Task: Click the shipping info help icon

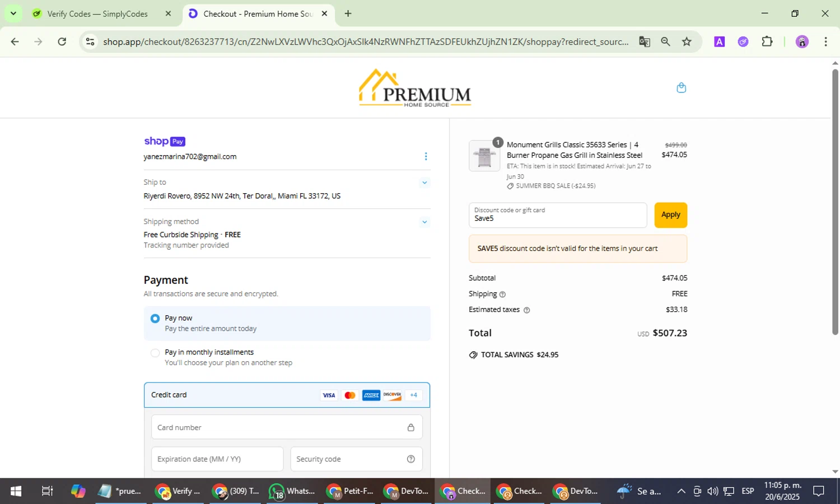Action: coord(502,295)
